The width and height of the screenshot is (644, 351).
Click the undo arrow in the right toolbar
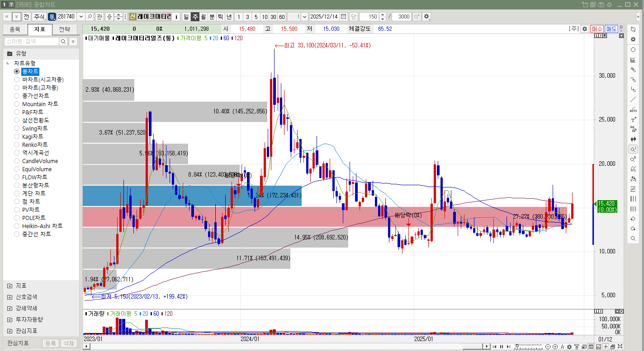[633, 219]
